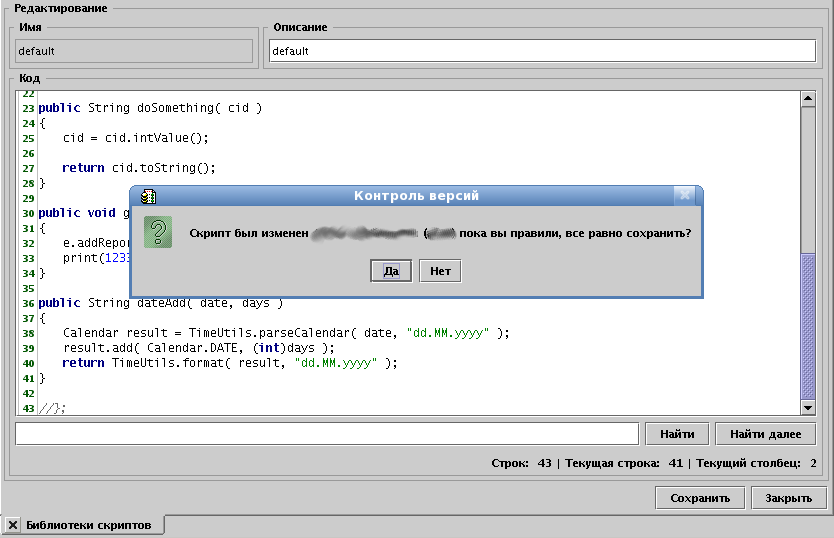The height and width of the screenshot is (538, 834).
Task: Click the Закрыть button
Action: (788, 498)
